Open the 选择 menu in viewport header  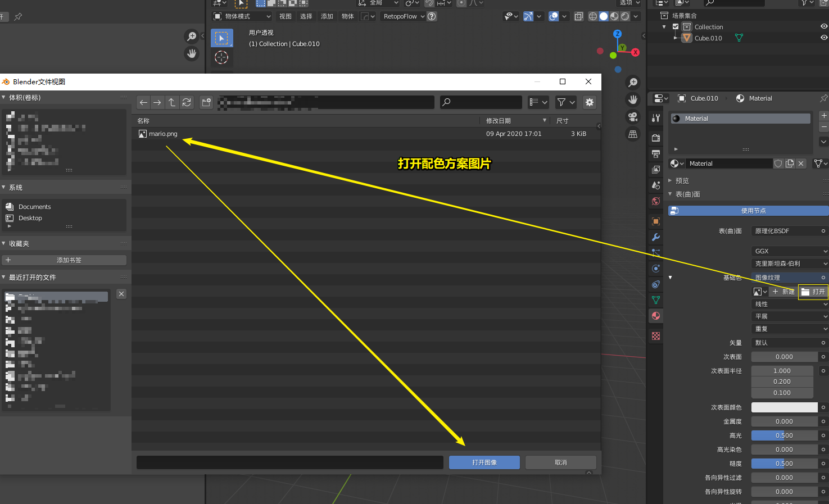tap(306, 16)
